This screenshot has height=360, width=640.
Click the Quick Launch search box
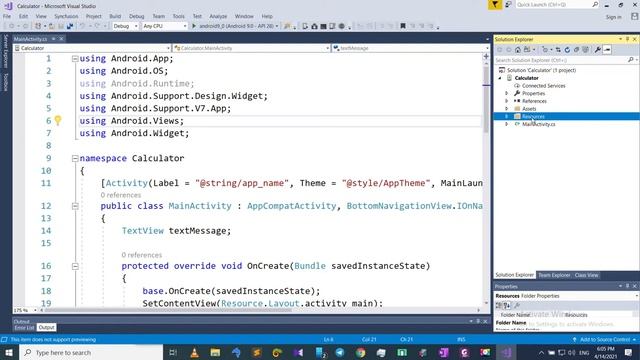point(557,4)
